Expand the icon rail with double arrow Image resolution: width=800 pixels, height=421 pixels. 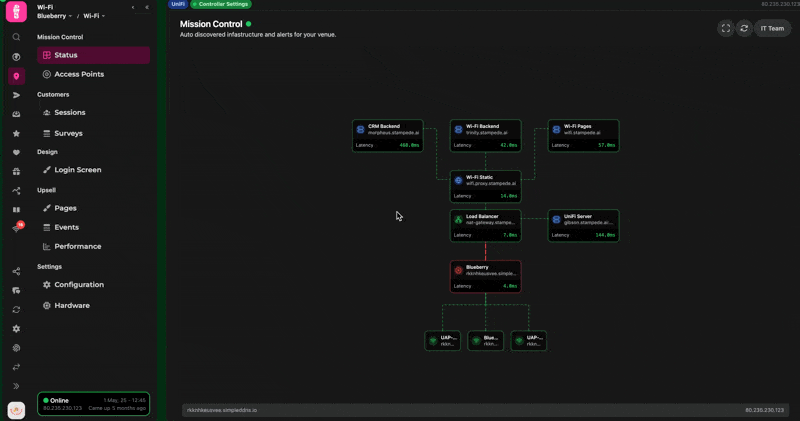click(16, 386)
